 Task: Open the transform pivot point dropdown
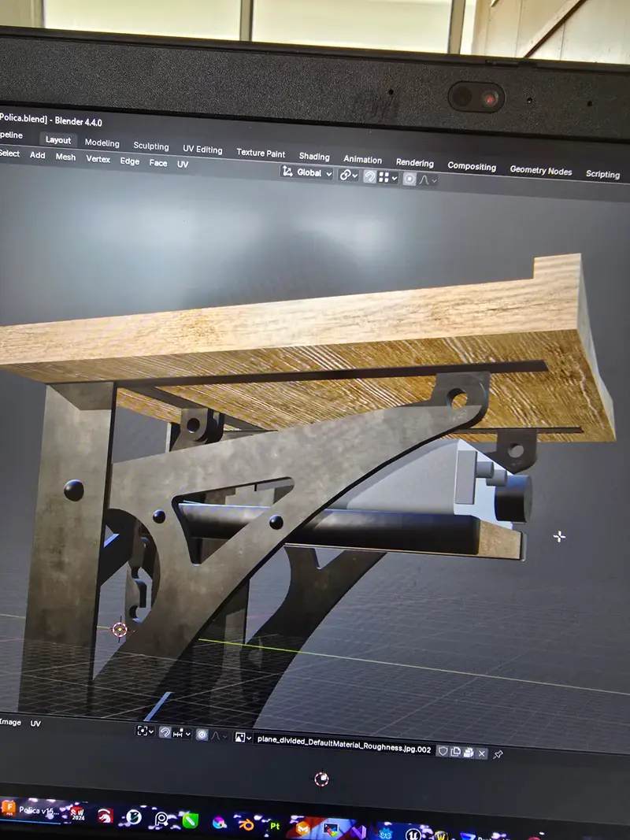pos(348,175)
